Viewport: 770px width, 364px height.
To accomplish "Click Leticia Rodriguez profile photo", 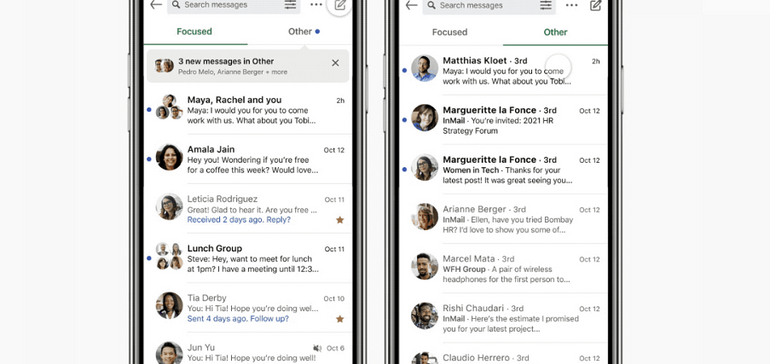I will tap(169, 207).
